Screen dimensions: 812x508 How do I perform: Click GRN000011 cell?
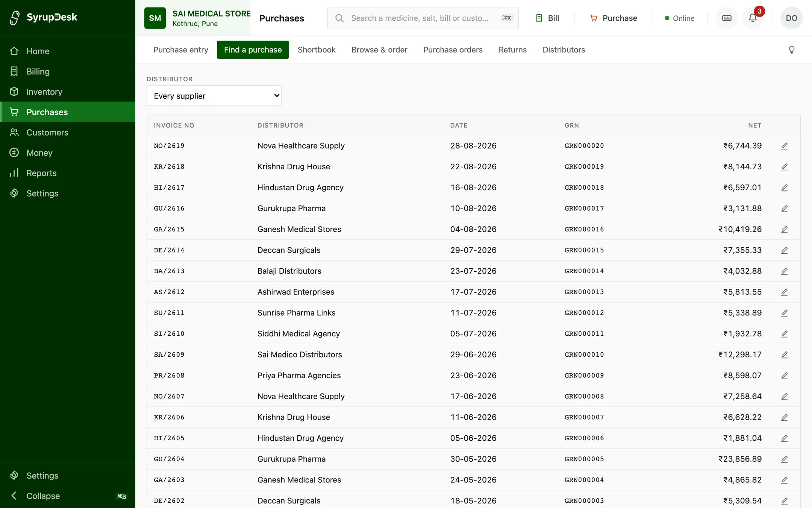click(584, 334)
